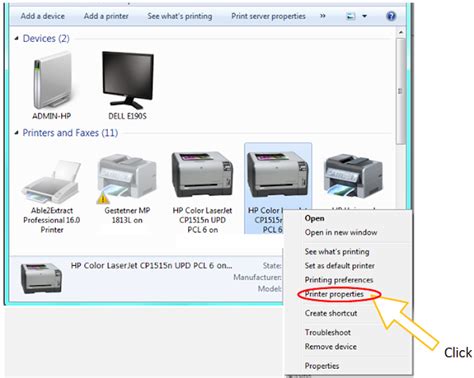Choose Printing preferences
Screen dimensions: 474x378
click(339, 280)
